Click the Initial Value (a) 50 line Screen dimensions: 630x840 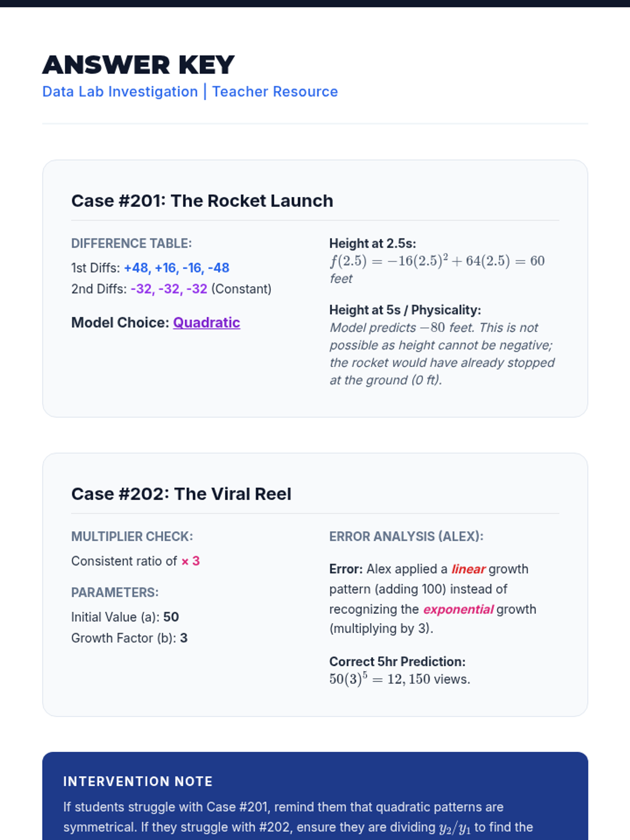click(x=125, y=617)
